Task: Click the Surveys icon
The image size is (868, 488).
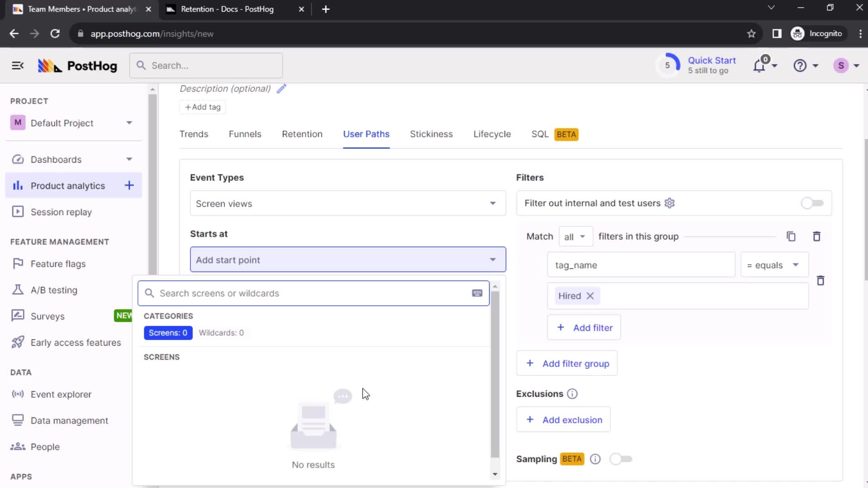Action: [x=15, y=316]
